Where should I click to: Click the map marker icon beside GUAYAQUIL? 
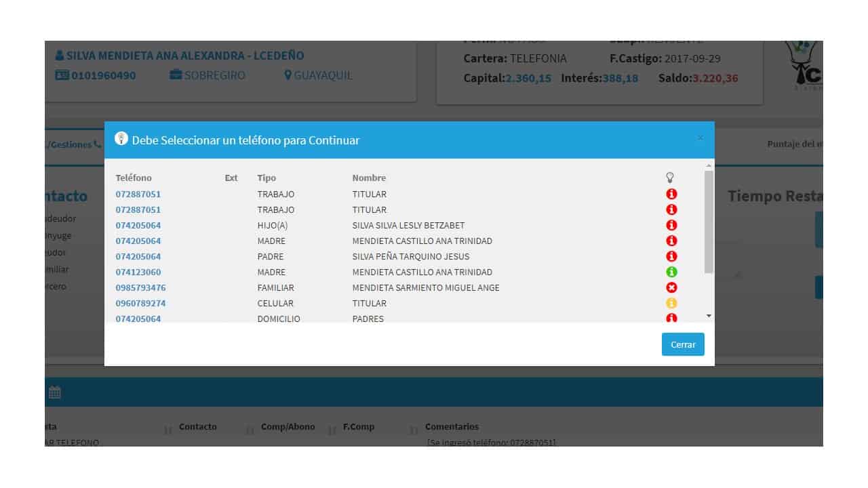288,75
